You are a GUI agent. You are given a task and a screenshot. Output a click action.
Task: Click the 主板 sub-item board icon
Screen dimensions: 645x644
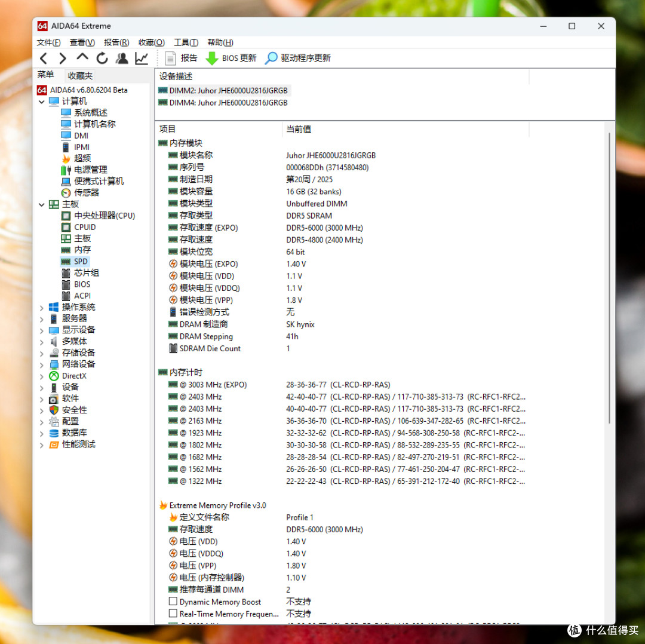click(x=66, y=239)
